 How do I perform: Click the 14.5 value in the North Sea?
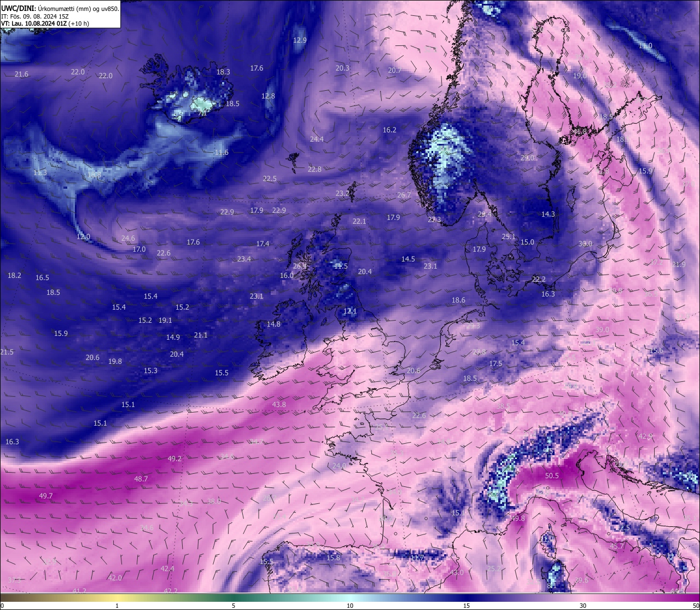pyautogui.click(x=408, y=259)
